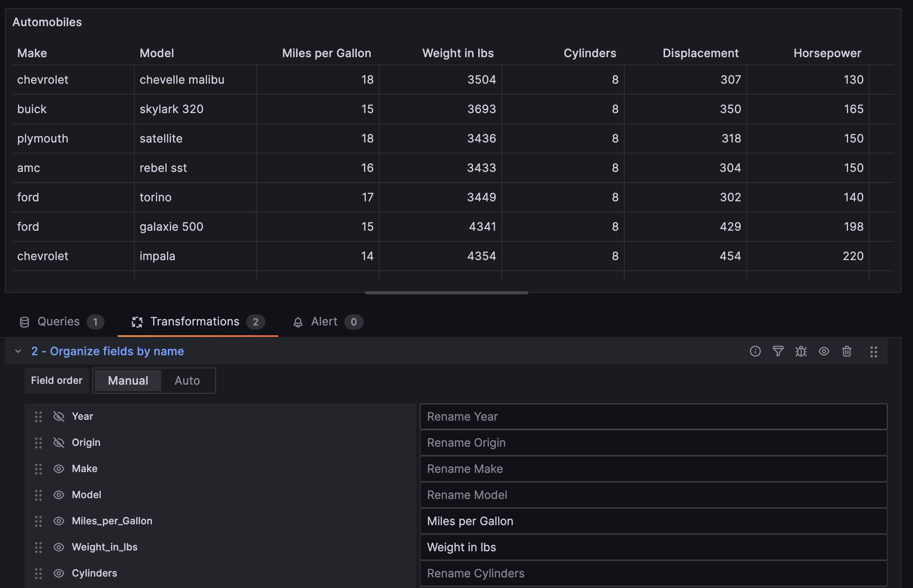Image resolution: width=913 pixels, height=588 pixels.
Task: Open the Alert tab
Action: [323, 322]
